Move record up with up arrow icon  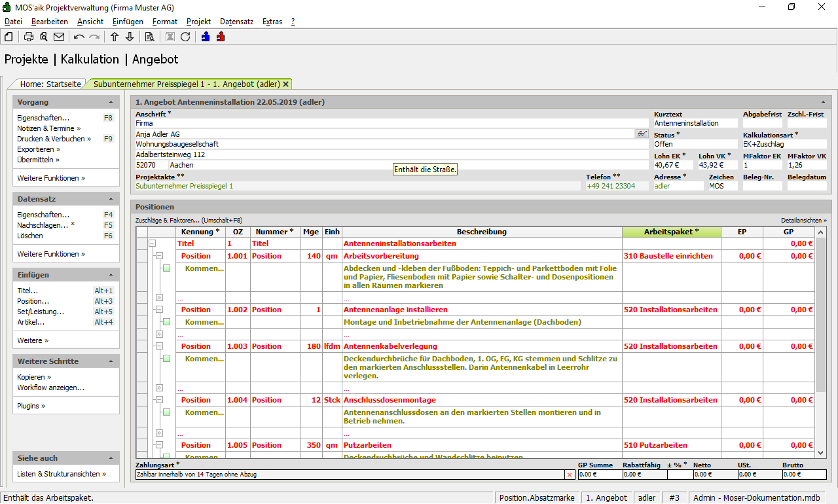[x=115, y=37]
